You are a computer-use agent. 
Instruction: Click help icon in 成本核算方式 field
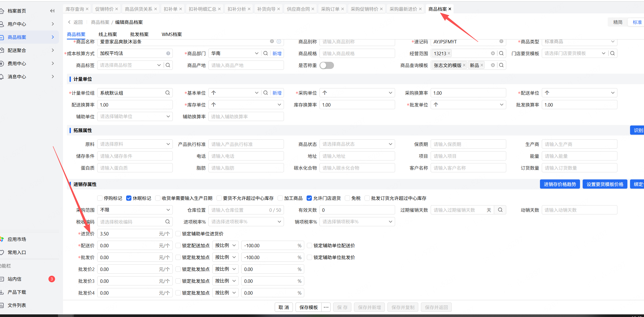point(168,53)
